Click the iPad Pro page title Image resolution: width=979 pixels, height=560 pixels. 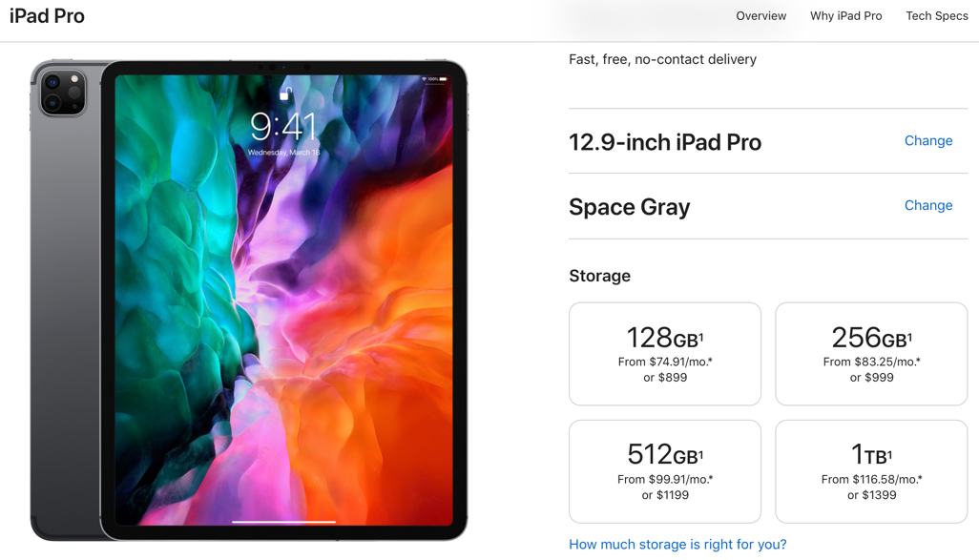tap(47, 16)
